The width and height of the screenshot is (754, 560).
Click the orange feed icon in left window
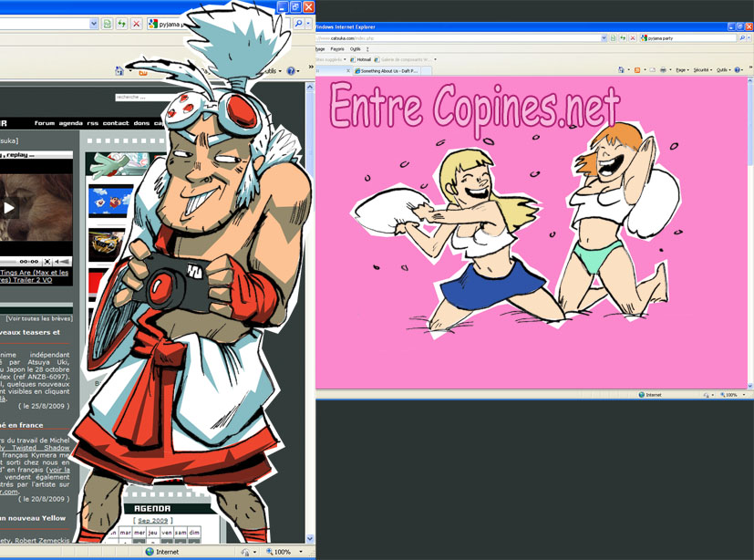142,73
